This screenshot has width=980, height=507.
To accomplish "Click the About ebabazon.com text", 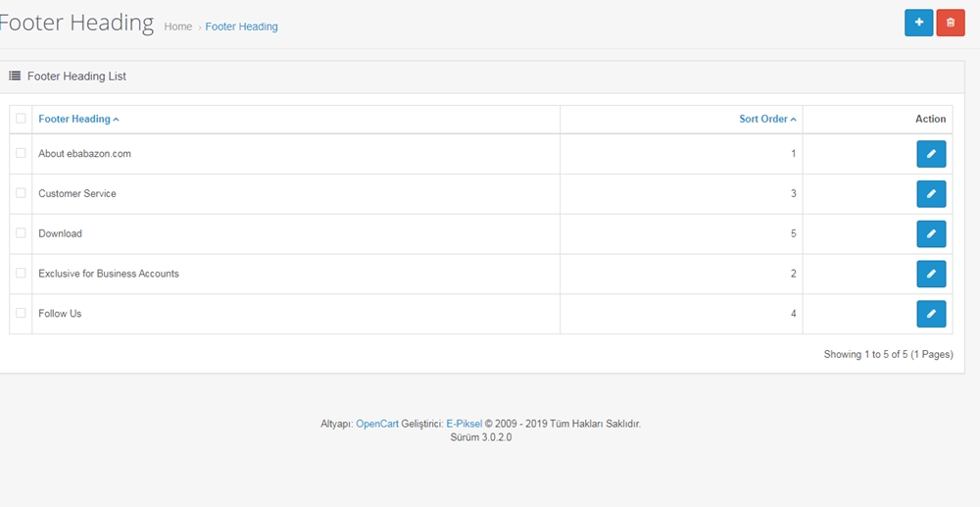I will point(85,153).
